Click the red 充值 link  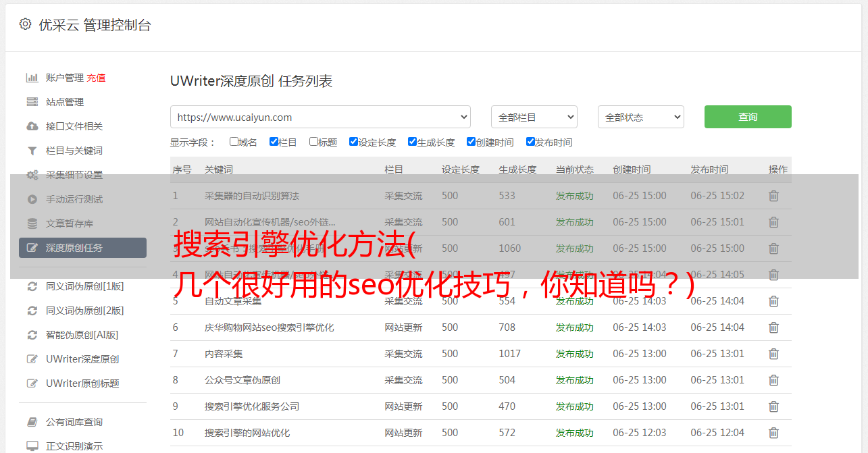pos(96,78)
